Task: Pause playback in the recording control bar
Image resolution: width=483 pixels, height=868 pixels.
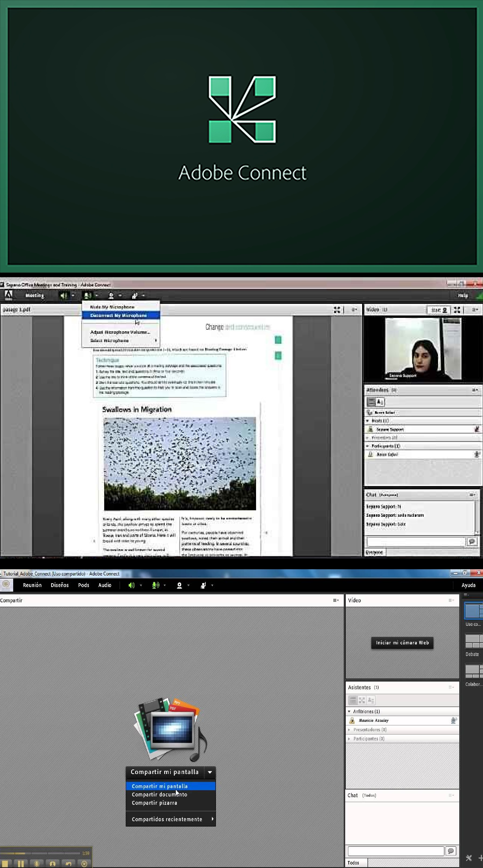Action: tap(20, 864)
